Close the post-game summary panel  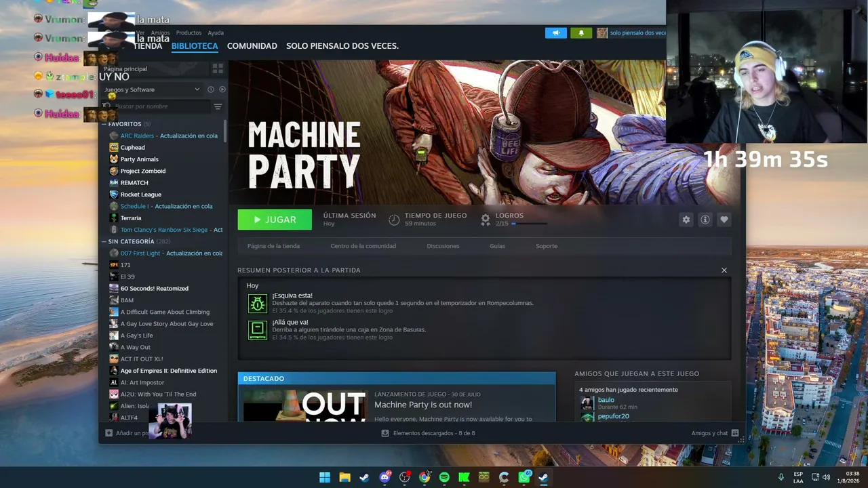724,270
